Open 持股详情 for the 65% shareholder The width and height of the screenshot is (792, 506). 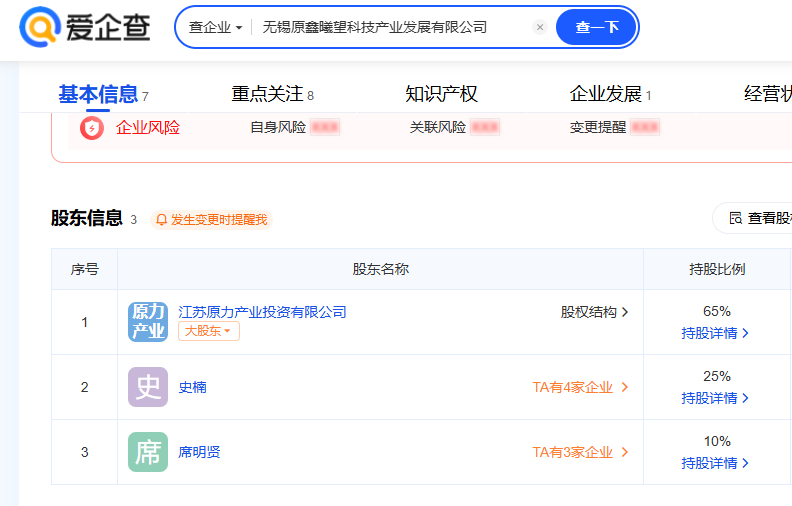(x=715, y=333)
